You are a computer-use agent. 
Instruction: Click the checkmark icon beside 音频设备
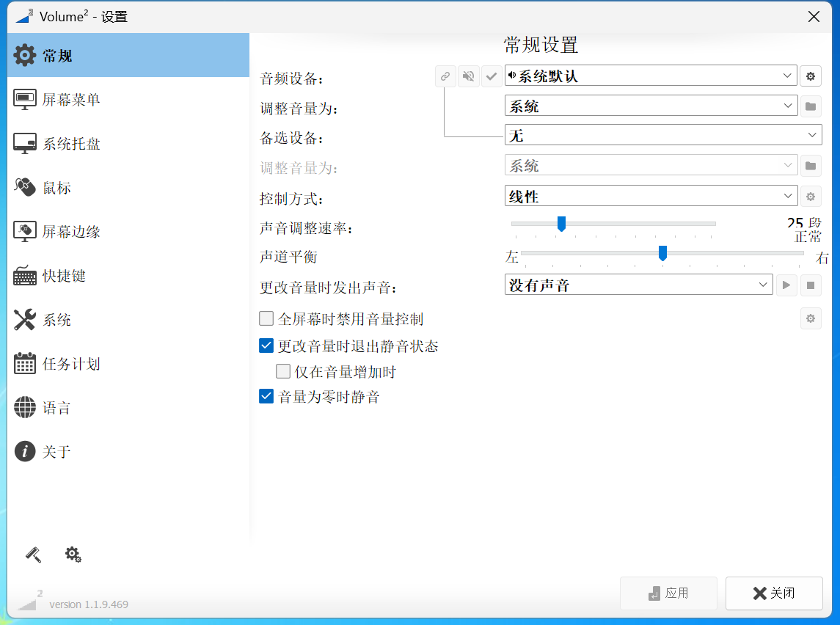coord(492,76)
